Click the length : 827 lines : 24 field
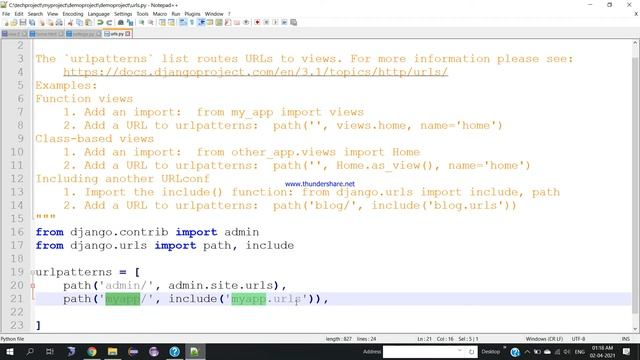Image resolution: width=640 pixels, height=360 pixels. click(x=351, y=339)
